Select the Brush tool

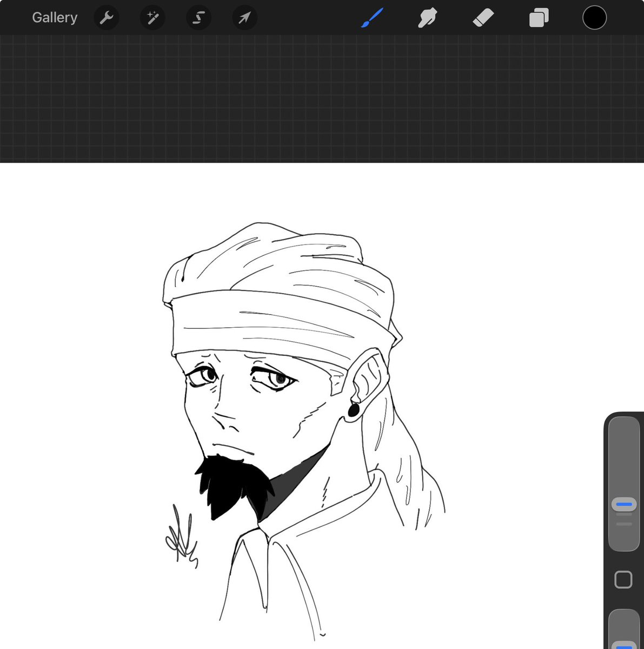[372, 18]
